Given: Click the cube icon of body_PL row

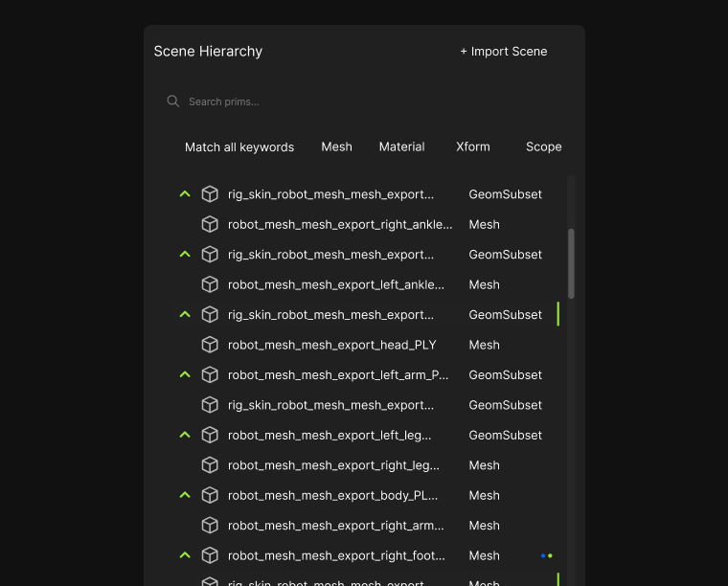Looking at the screenshot, I should (x=210, y=496).
